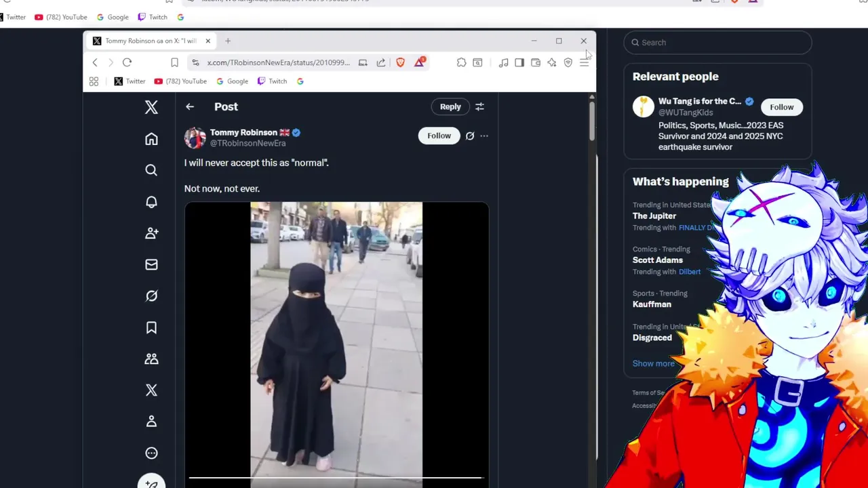Open Bookmarks in the X sidebar
This screenshot has width=868, height=488.
151,328
